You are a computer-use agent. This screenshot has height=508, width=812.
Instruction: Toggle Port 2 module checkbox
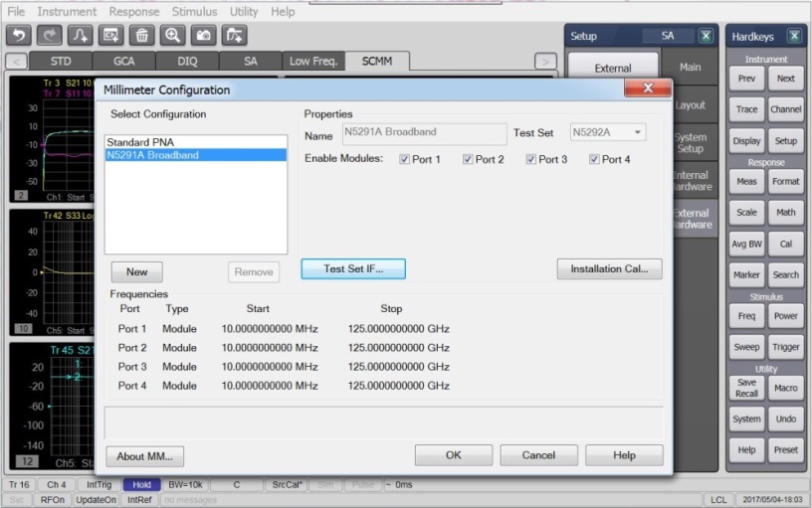pyautogui.click(x=468, y=159)
